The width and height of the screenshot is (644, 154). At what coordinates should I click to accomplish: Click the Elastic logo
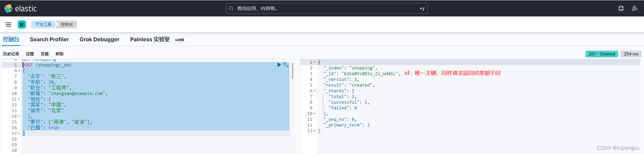[20, 8]
